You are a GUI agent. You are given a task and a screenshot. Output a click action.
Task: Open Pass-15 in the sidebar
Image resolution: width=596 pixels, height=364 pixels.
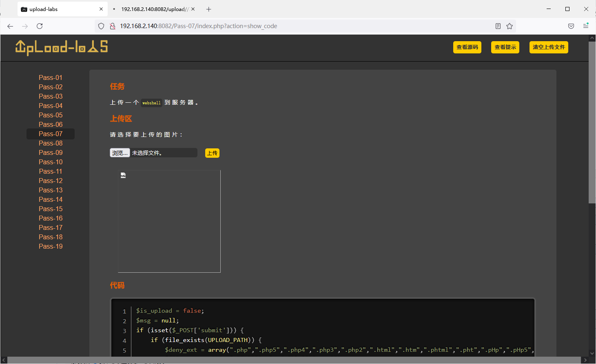[51, 209]
